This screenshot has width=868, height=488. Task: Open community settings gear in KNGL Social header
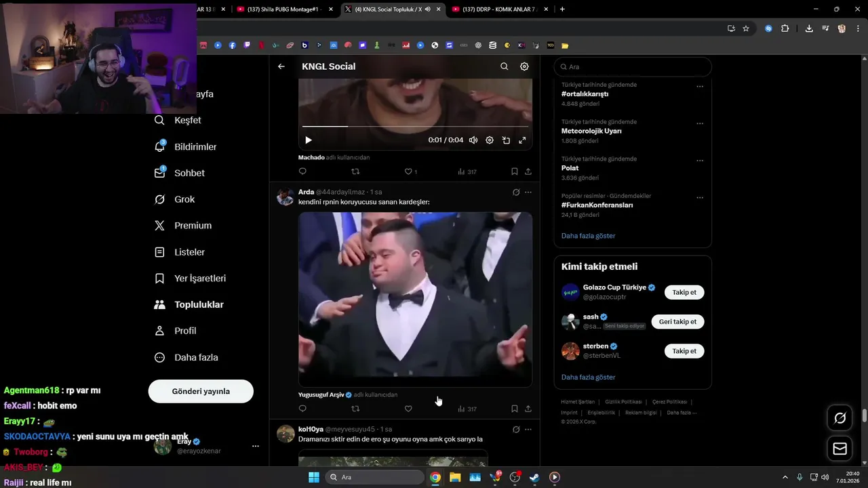(x=524, y=66)
